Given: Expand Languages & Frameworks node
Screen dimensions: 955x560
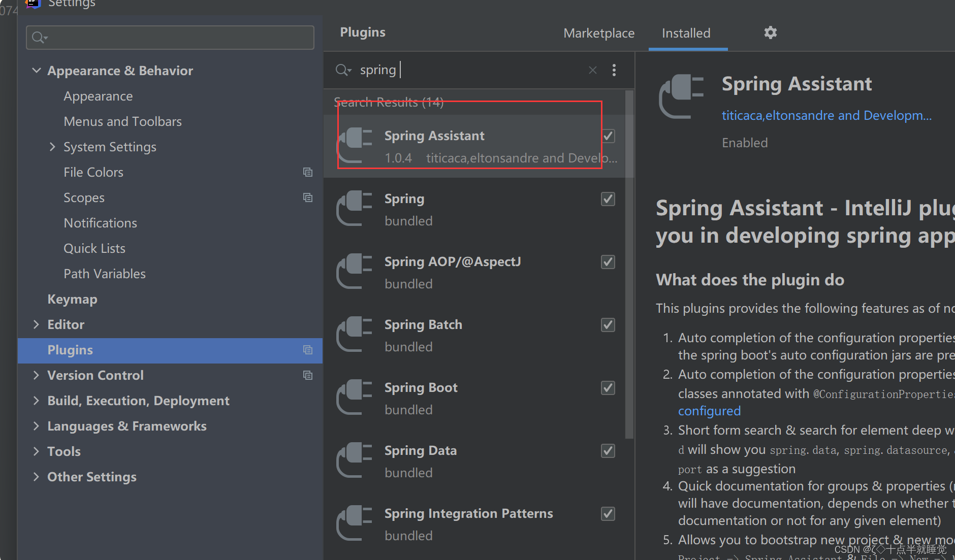Looking at the screenshot, I should [x=36, y=426].
